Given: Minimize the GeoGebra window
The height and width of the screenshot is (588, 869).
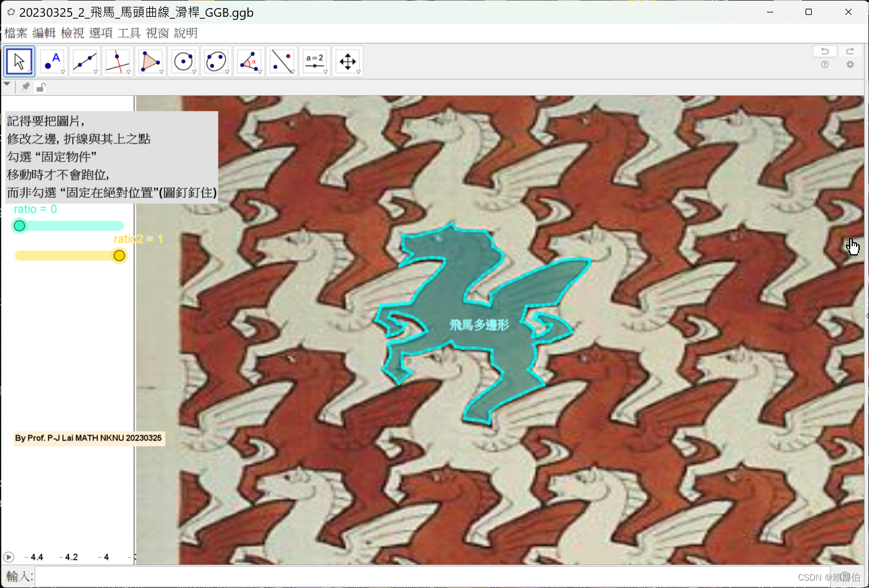Looking at the screenshot, I should tap(769, 12).
